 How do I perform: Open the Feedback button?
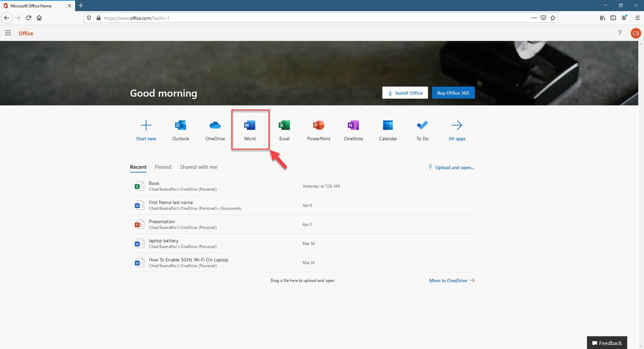[607, 343]
